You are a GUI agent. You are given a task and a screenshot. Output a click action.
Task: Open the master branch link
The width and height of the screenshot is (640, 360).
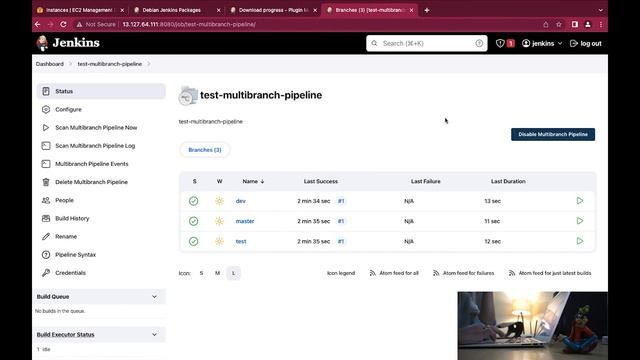click(x=245, y=221)
